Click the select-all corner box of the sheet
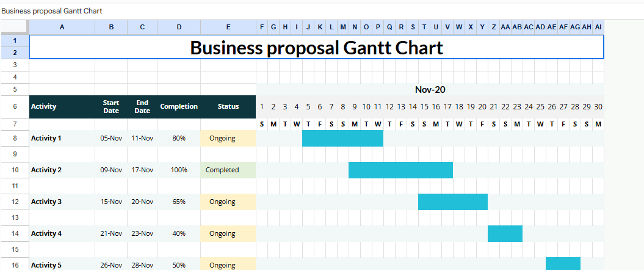 pyautogui.click(x=14, y=27)
